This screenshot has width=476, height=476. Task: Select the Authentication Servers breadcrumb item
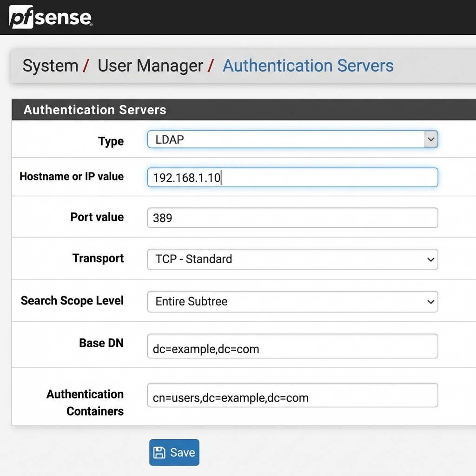308,66
